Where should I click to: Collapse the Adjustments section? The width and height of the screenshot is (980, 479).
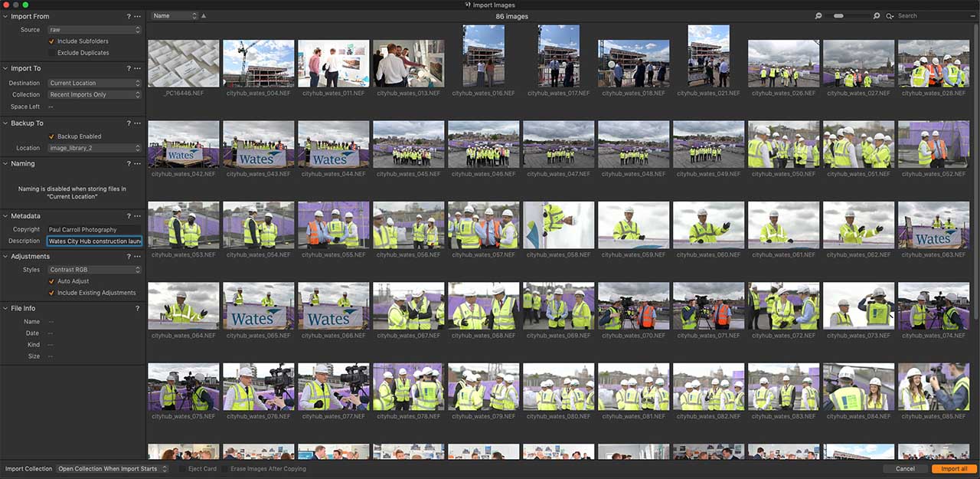coord(5,257)
